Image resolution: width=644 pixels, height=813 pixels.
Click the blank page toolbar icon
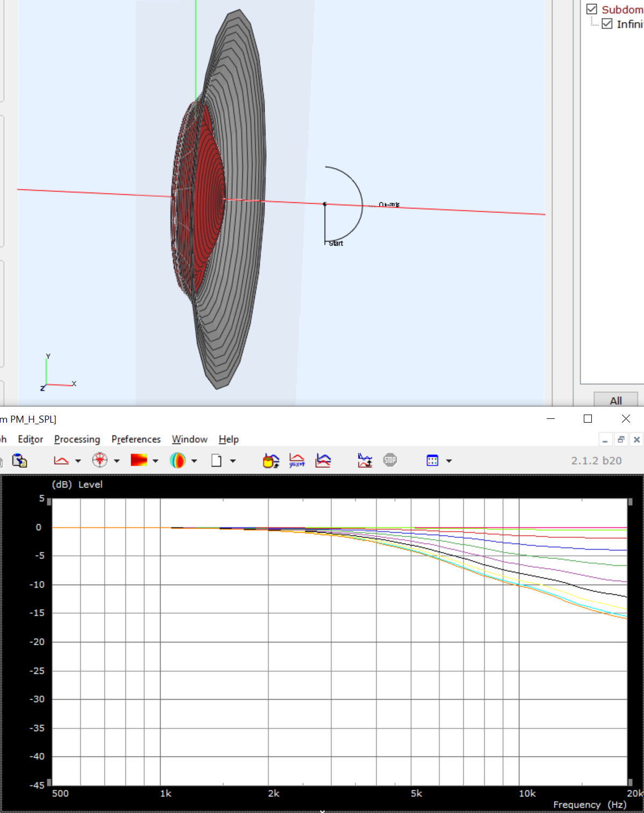[216, 461]
